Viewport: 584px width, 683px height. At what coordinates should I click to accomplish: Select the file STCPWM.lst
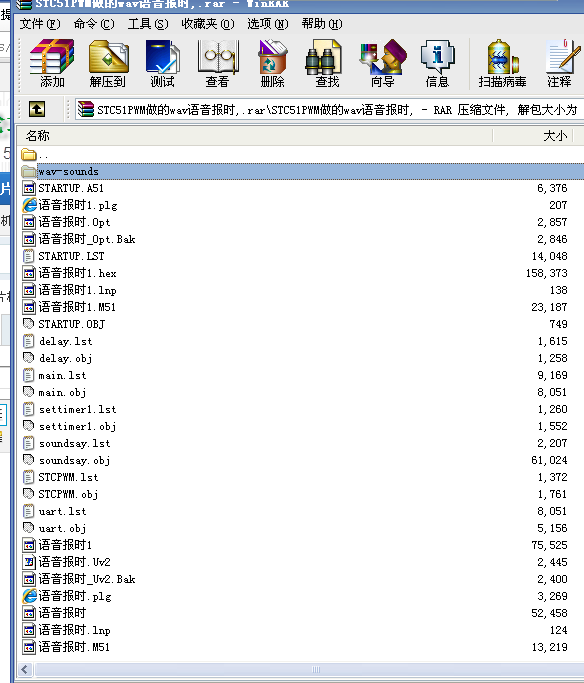[68, 477]
